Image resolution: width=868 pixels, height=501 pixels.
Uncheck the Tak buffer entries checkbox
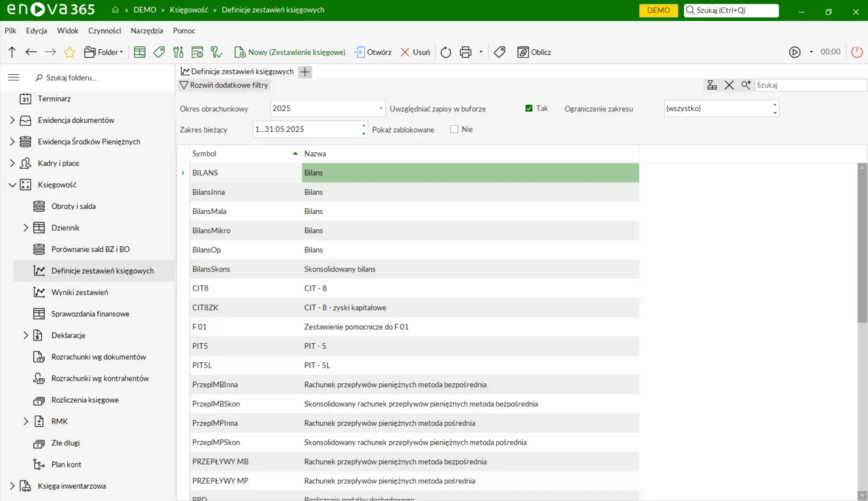[x=528, y=108]
